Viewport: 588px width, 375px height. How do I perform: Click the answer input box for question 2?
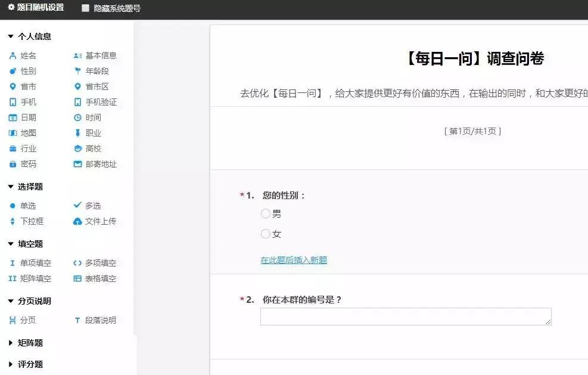pyautogui.click(x=405, y=316)
